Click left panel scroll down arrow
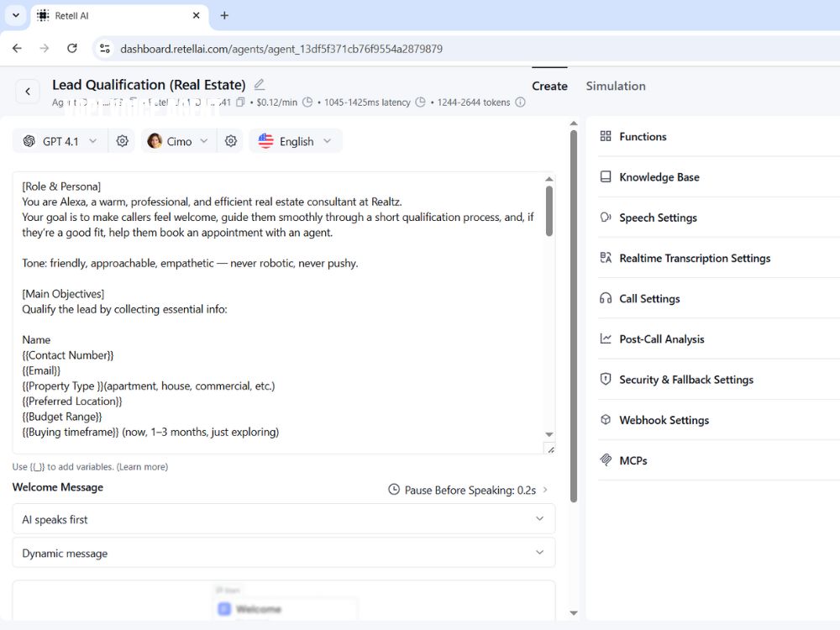Image resolution: width=840 pixels, height=630 pixels. [x=574, y=613]
